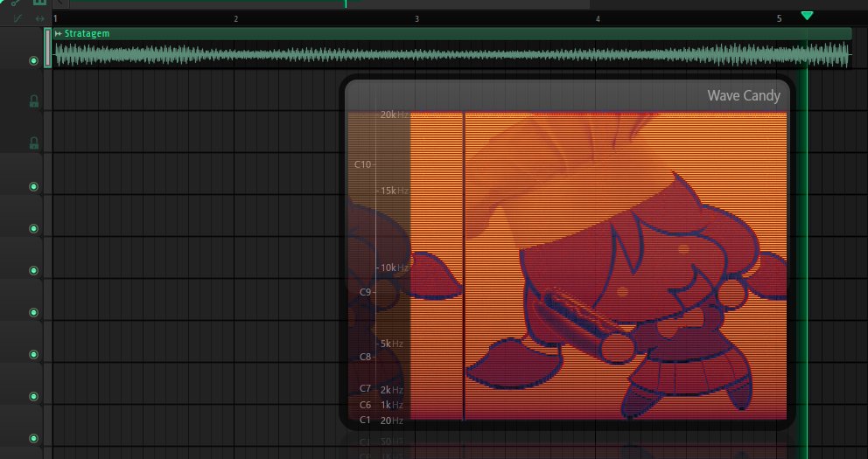Click the Wave Candy window title
Screen dimensions: 868x459
(744, 95)
